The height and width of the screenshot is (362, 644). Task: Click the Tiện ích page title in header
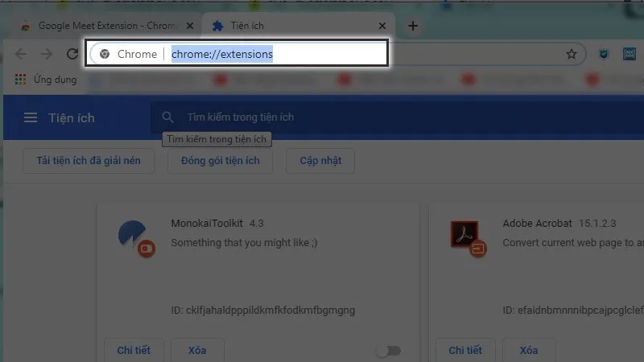click(72, 117)
